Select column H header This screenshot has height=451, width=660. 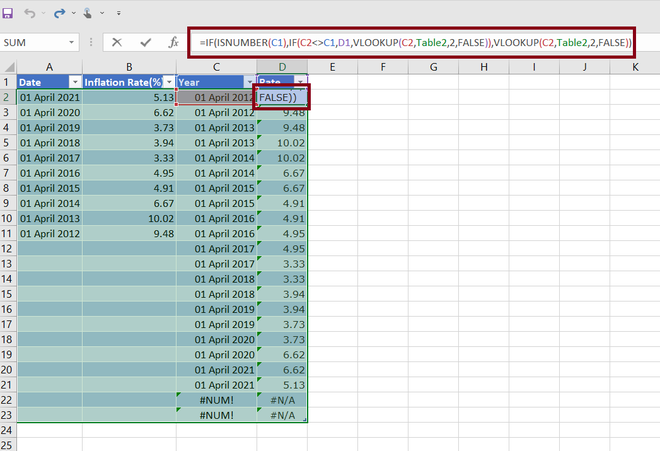(x=484, y=67)
